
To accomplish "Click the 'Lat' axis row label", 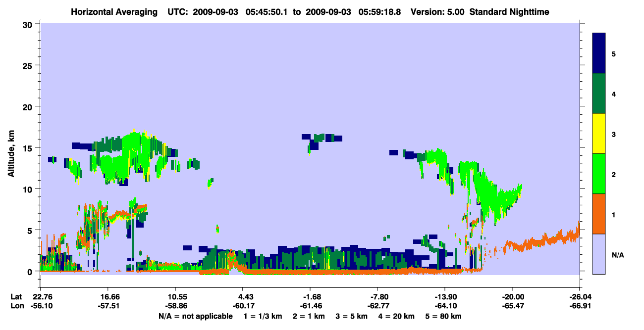I will (16, 297).
